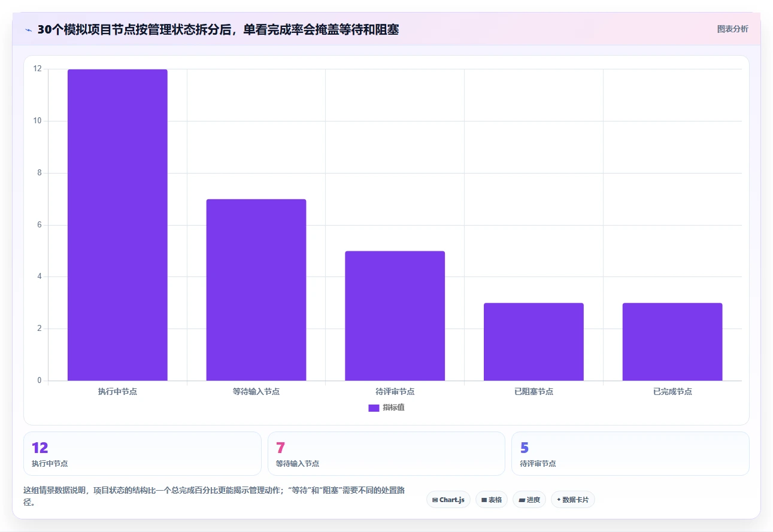Click the 已阻塞节点 bar in the chart
The height and width of the screenshot is (532, 773).
click(x=533, y=342)
